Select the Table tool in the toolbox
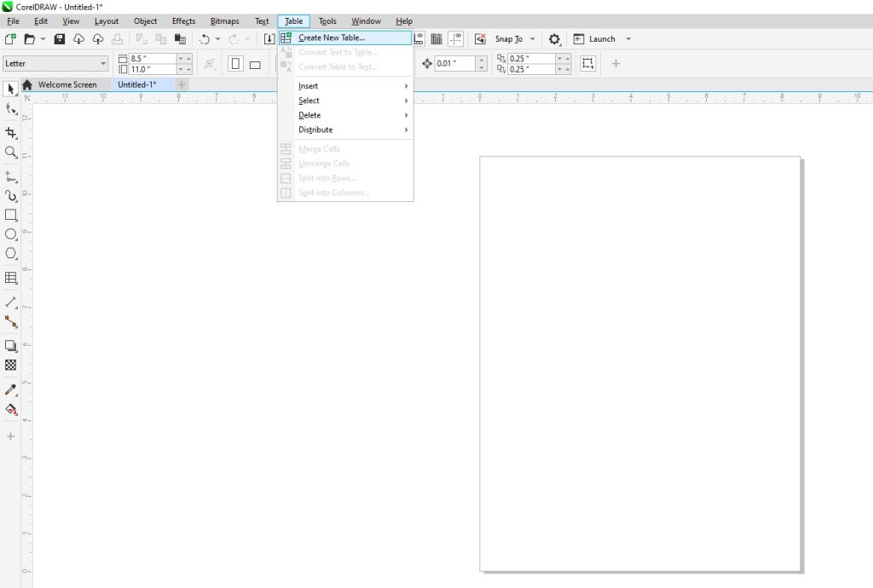The height and width of the screenshot is (588, 873). click(x=11, y=278)
